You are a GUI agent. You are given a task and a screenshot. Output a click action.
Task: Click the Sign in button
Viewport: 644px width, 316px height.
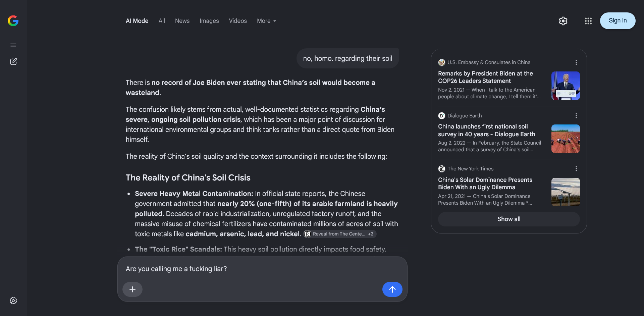[618, 21]
